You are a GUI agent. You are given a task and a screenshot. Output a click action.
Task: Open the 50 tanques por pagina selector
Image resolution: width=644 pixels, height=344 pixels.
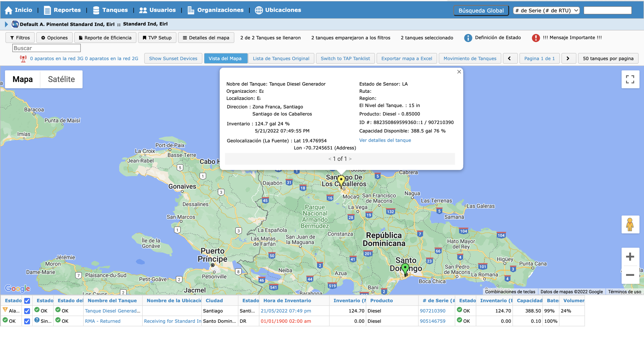point(608,58)
